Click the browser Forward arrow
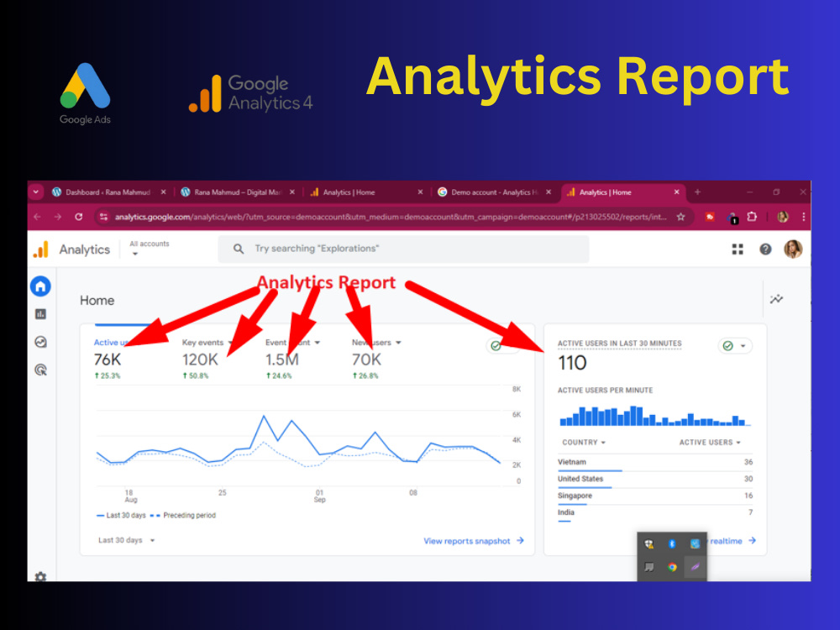This screenshot has height=630, width=840. (x=57, y=217)
